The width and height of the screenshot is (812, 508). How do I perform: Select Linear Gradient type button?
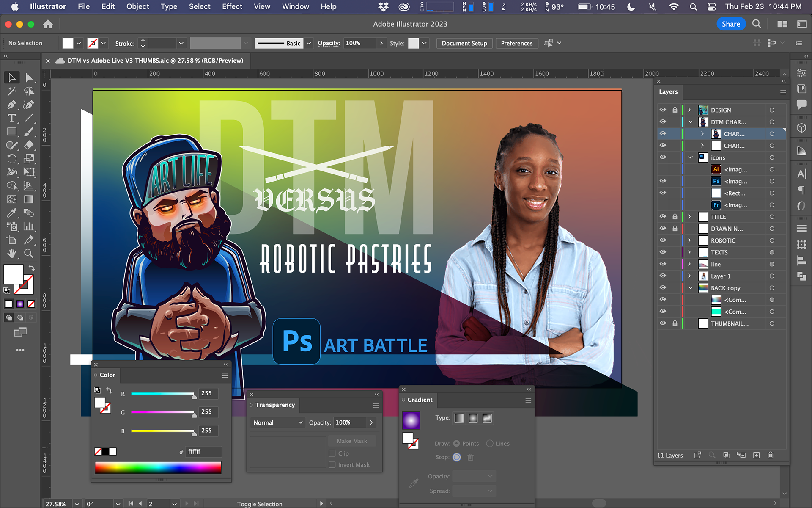pyautogui.click(x=459, y=418)
